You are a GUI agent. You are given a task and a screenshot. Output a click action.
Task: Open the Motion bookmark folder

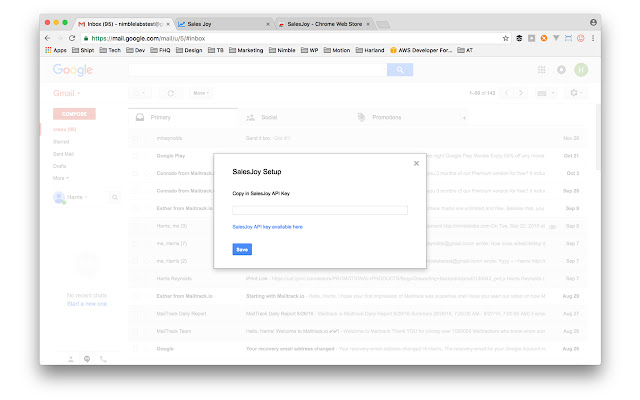click(x=337, y=50)
